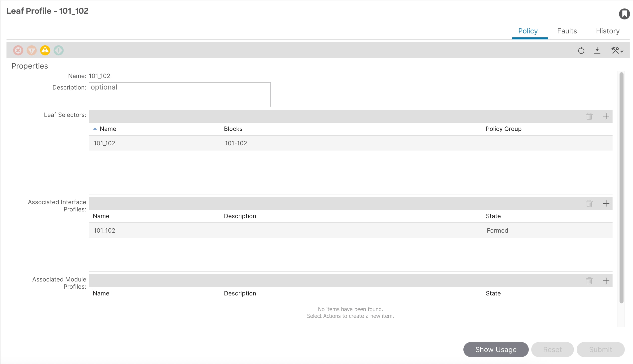Click the download icon in toolbar

(597, 51)
